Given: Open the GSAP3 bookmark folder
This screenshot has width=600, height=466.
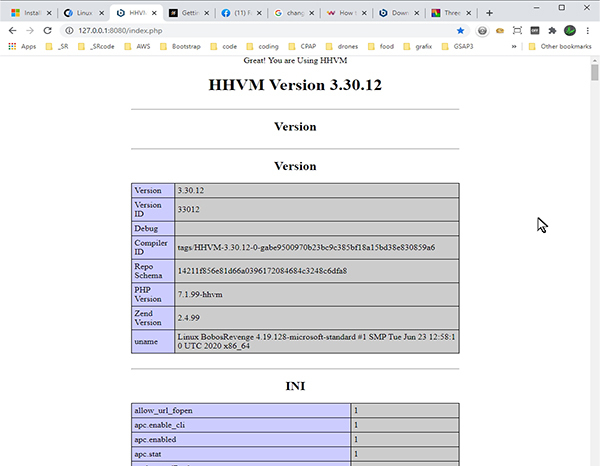Looking at the screenshot, I should (x=458, y=46).
